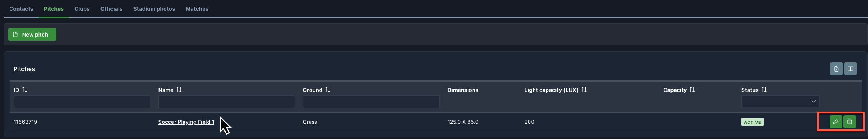The width and height of the screenshot is (868, 140).
Task: Go to the Officials tab
Action: pyautogui.click(x=111, y=9)
